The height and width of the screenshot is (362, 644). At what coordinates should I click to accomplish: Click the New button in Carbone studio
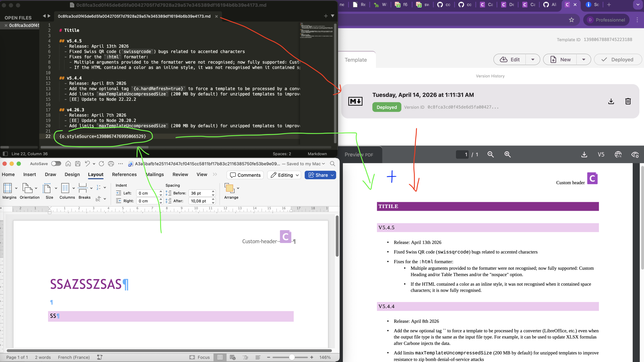pyautogui.click(x=560, y=59)
